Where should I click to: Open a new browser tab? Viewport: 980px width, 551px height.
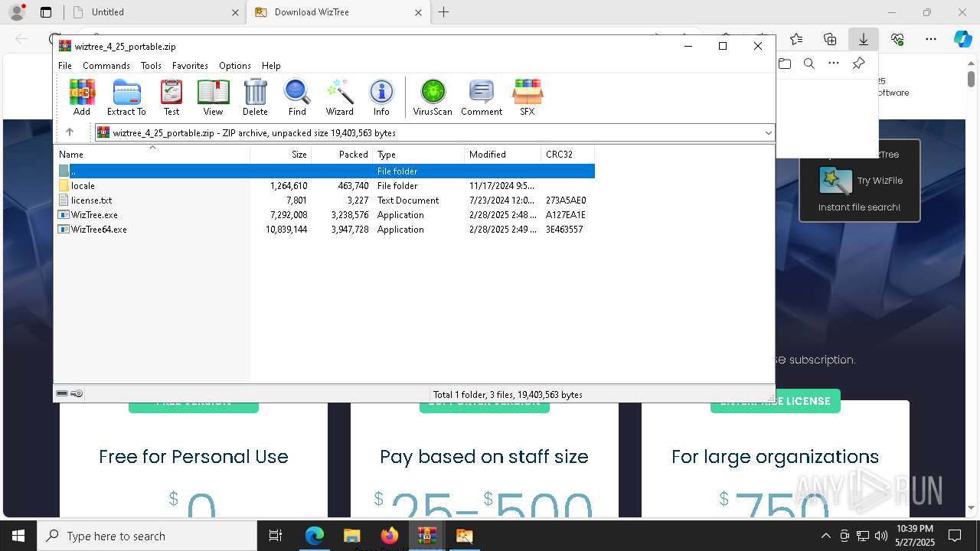(444, 12)
